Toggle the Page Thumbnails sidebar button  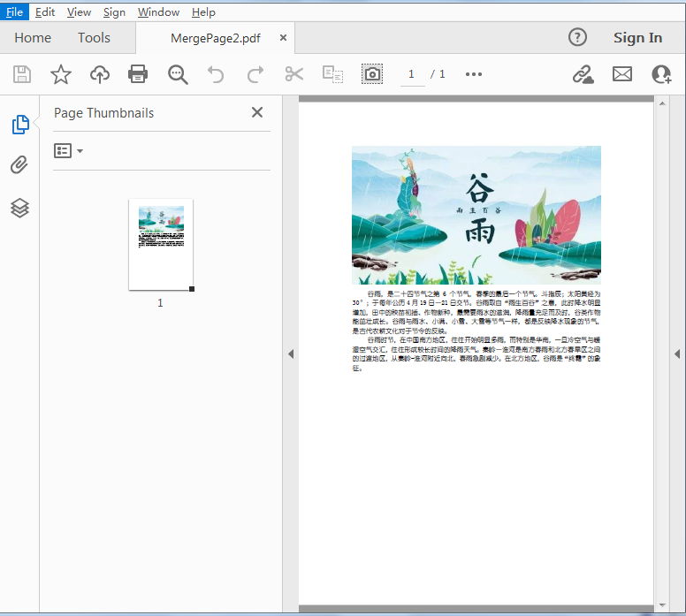point(19,125)
